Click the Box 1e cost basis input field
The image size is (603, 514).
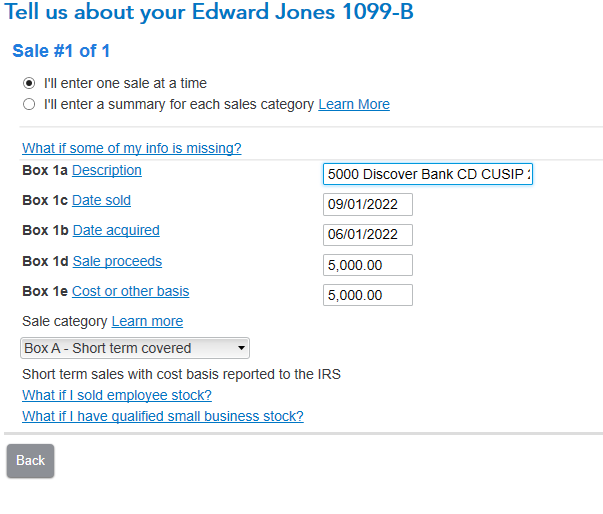368,295
